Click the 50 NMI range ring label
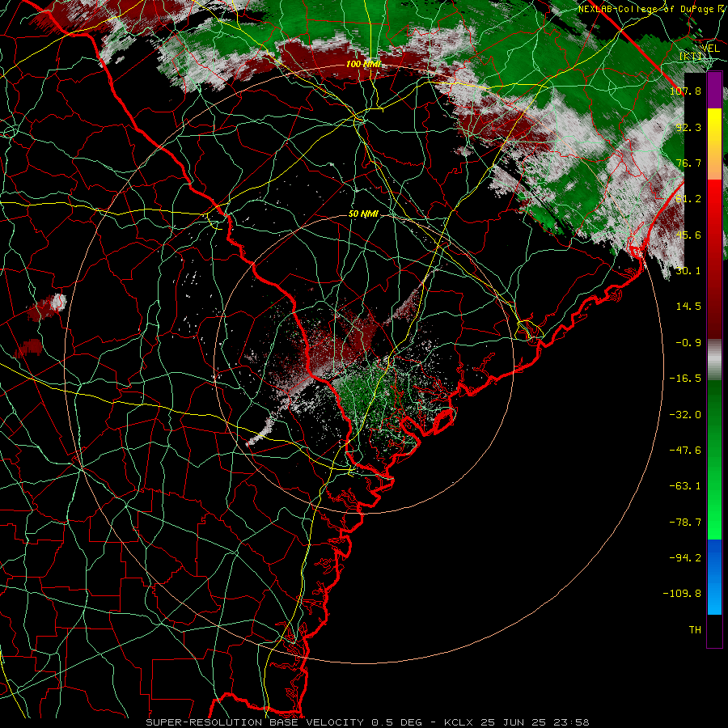 click(363, 214)
